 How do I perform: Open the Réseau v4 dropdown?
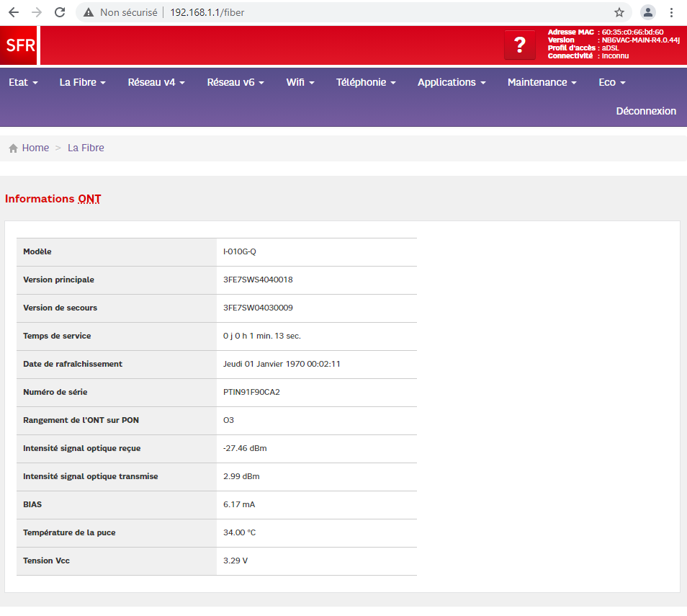pyautogui.click(x=156, y=82)
